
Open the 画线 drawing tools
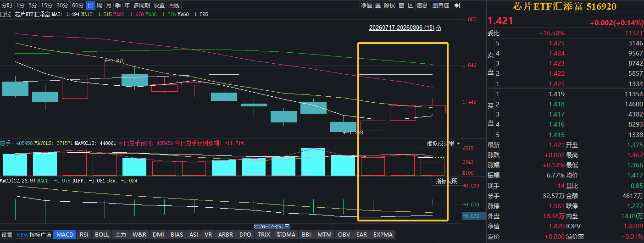[174, 6]
